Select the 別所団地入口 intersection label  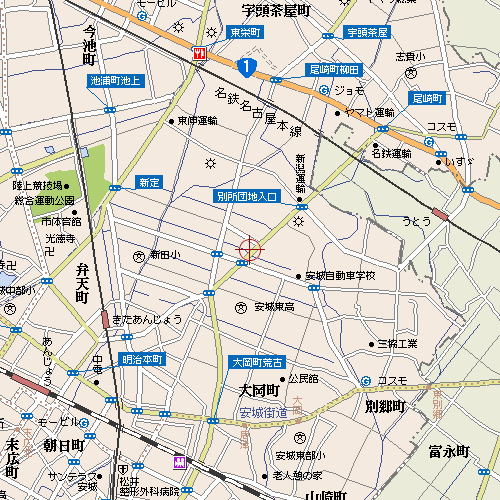click(x=247, y=196)
